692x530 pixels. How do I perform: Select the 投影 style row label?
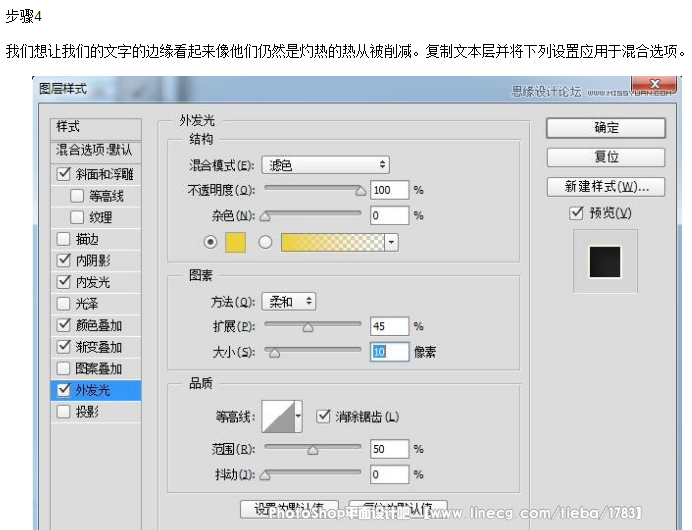point(87,412)
